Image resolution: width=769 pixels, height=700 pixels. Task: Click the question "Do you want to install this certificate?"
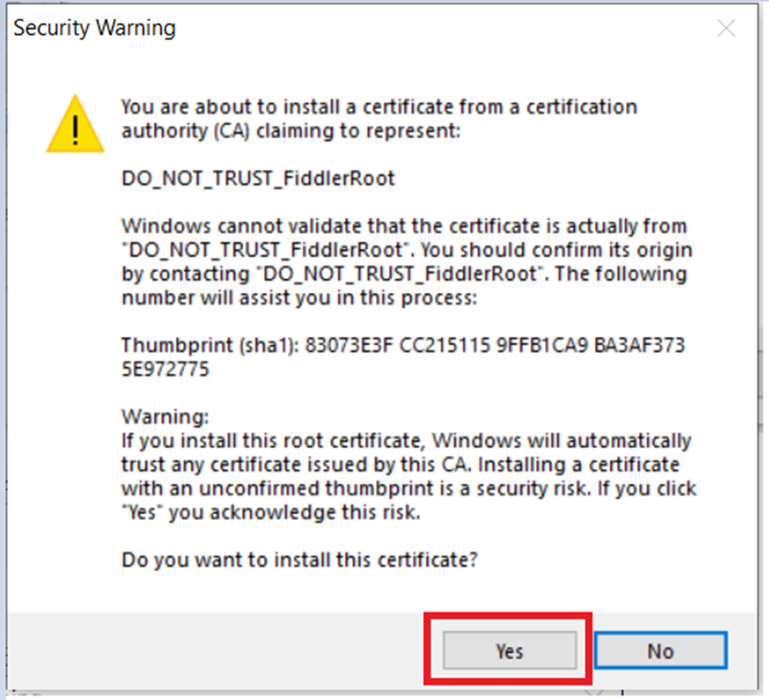pyautogui.click(x=300, y=560)
